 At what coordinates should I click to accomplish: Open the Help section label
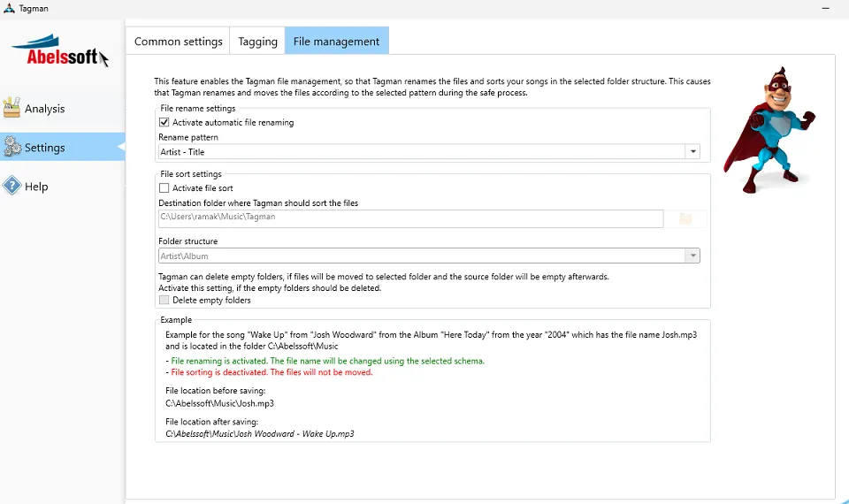click(x=36, y=187)
